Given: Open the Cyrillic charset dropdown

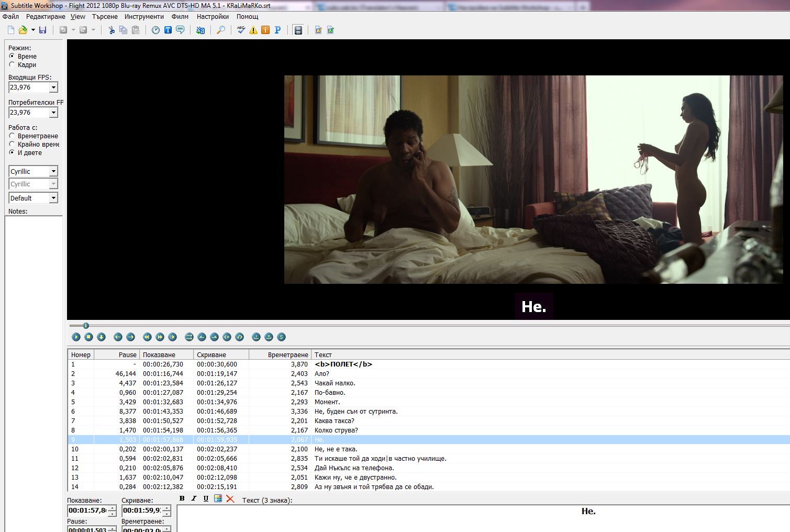Looking at the screenshot, I should 53,172.
